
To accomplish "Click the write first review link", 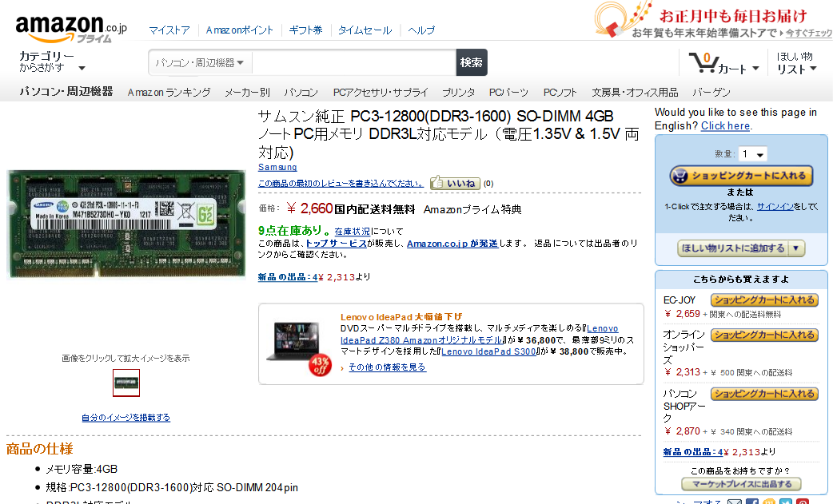I will (341, 184).
